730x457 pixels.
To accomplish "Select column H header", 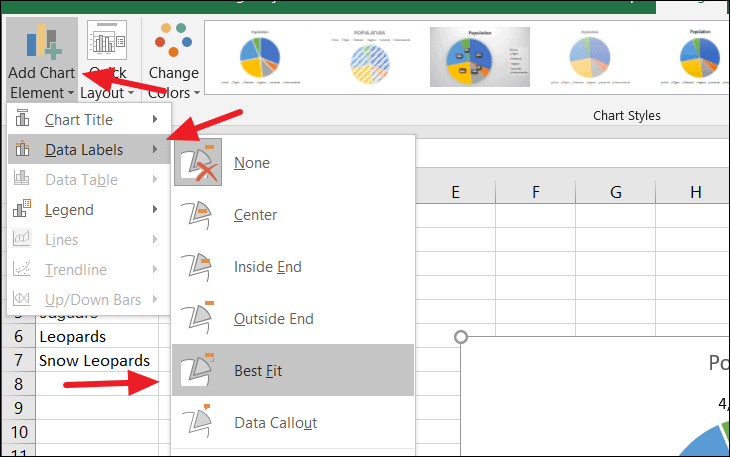I will coord(693,192).
